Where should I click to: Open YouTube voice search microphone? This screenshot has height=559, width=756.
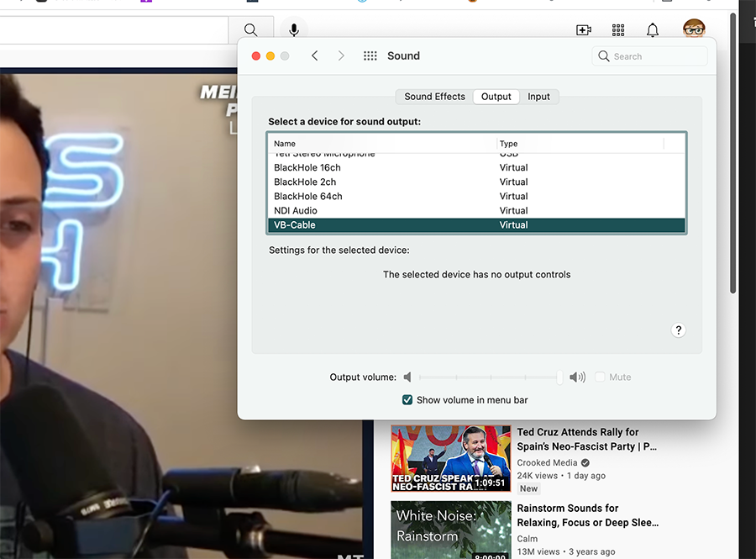[x=293, y=29]
